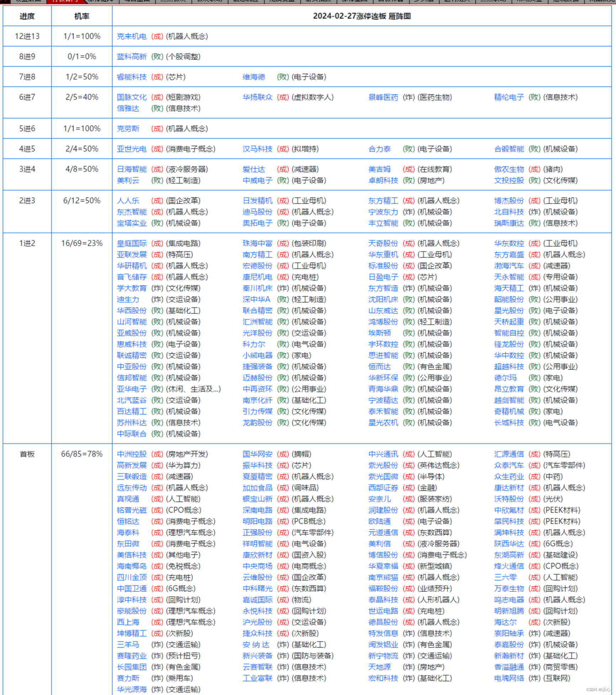Click the 进度 column header
The width and height of the screenshot is (616, 695).
pos(27,16)
